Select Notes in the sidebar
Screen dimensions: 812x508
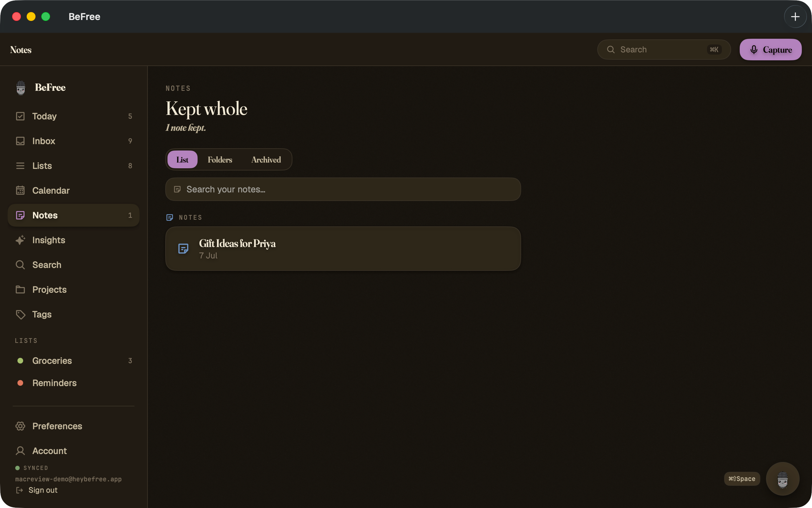74,215
